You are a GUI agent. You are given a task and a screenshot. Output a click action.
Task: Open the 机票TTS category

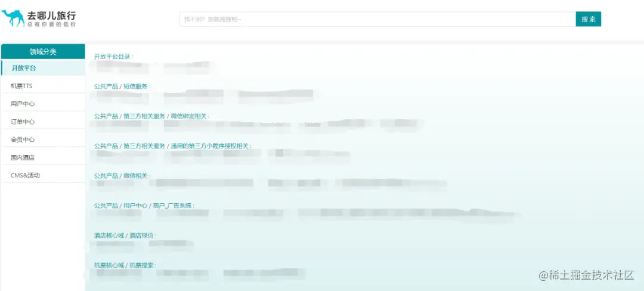point(43,86)
